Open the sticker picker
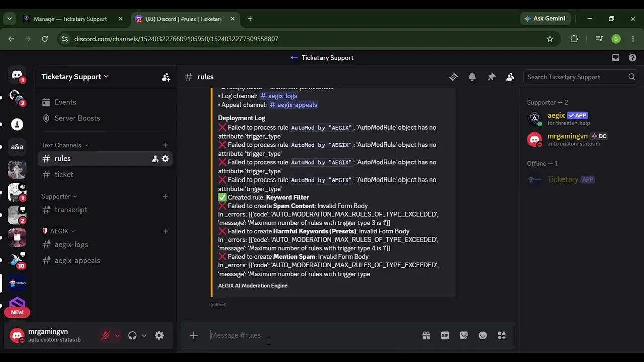The width and height of the screenshot is (644, 362). click(x=464, y=335)
